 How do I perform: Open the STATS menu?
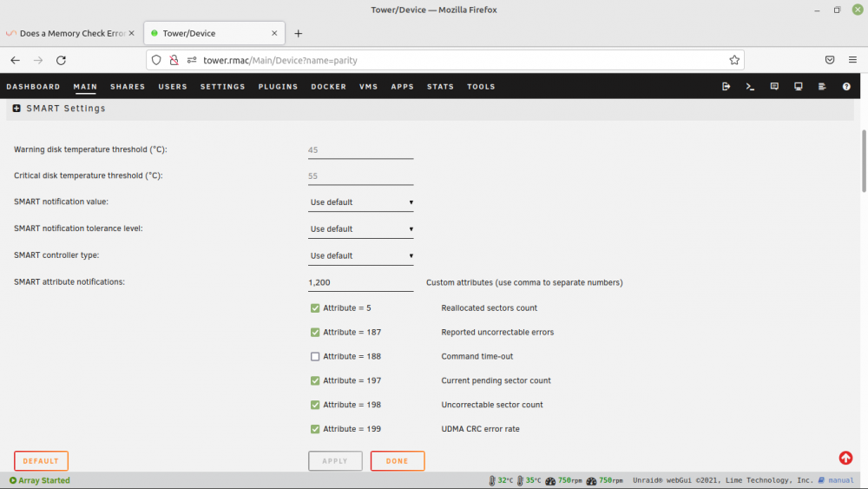pos(440,86)
